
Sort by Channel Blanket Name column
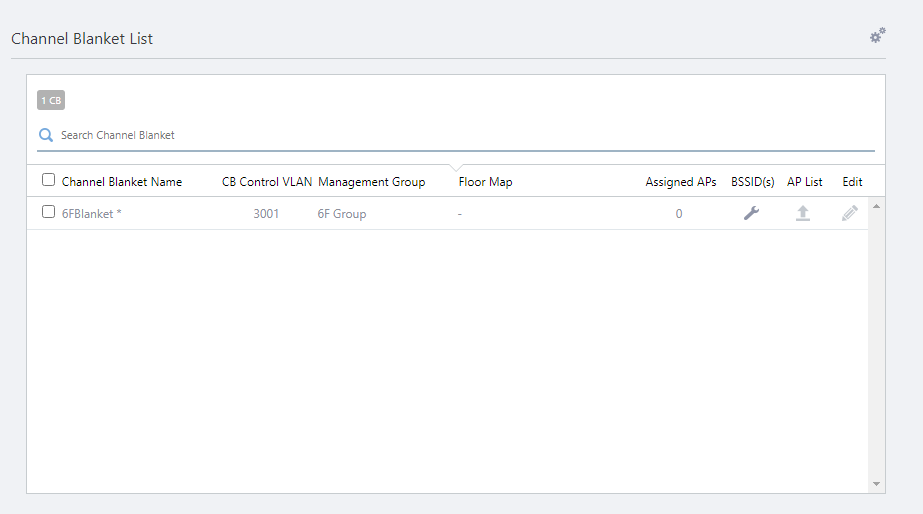122,182
